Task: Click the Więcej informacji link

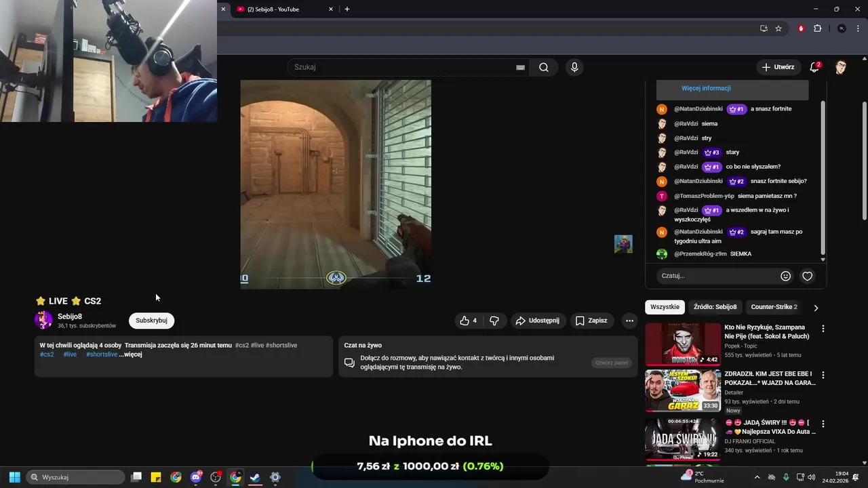Action: click(706, 88)
